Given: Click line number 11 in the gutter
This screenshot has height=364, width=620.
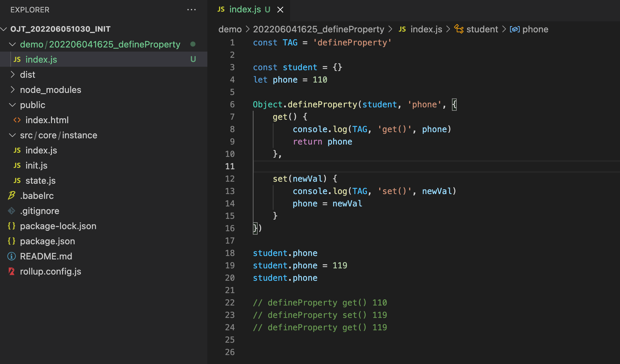Looking at the screenshot, I should coord(230,167).
